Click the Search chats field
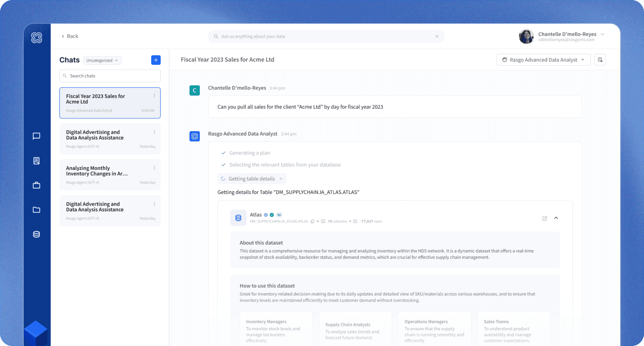The height and width of the screenshot is (346, 644). pyautogui.click(x=110, y=76)
